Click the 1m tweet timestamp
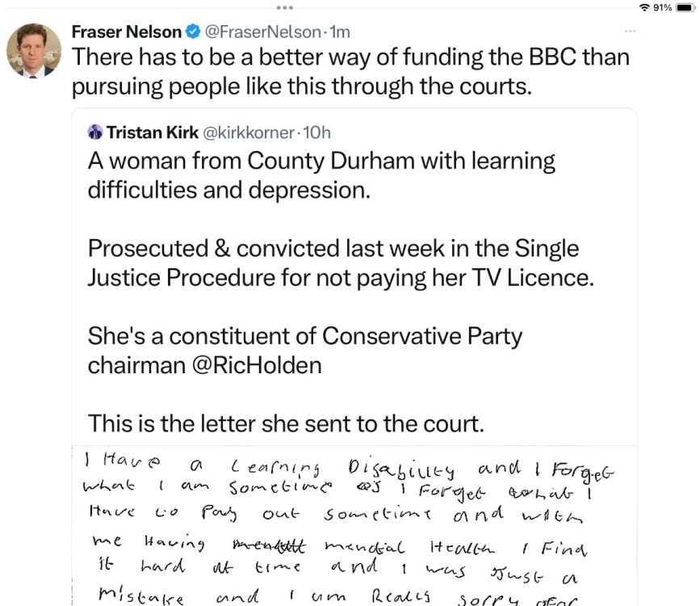Screen dimensions: 700x606 pos(340,33)
